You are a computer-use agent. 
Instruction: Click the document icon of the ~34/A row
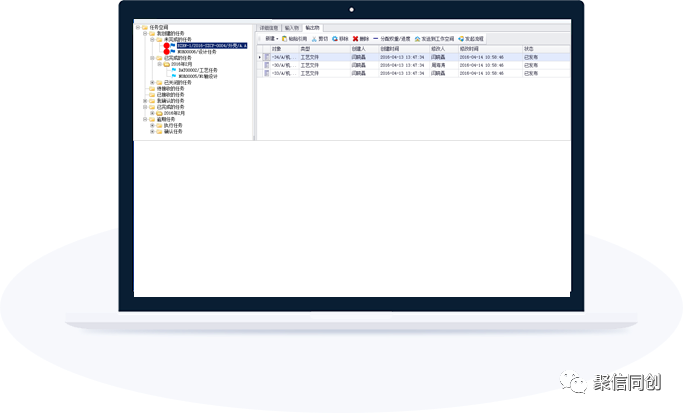point(267,57)
